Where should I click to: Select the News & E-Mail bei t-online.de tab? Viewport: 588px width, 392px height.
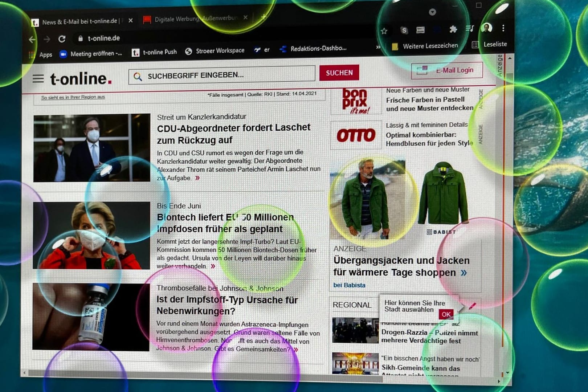(78, 22)
